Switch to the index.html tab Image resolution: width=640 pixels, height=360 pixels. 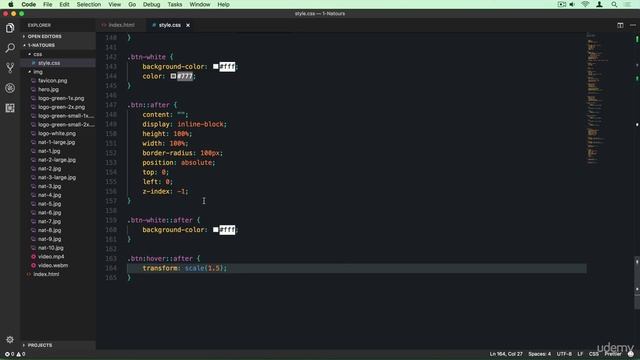(x=121, y=25)
